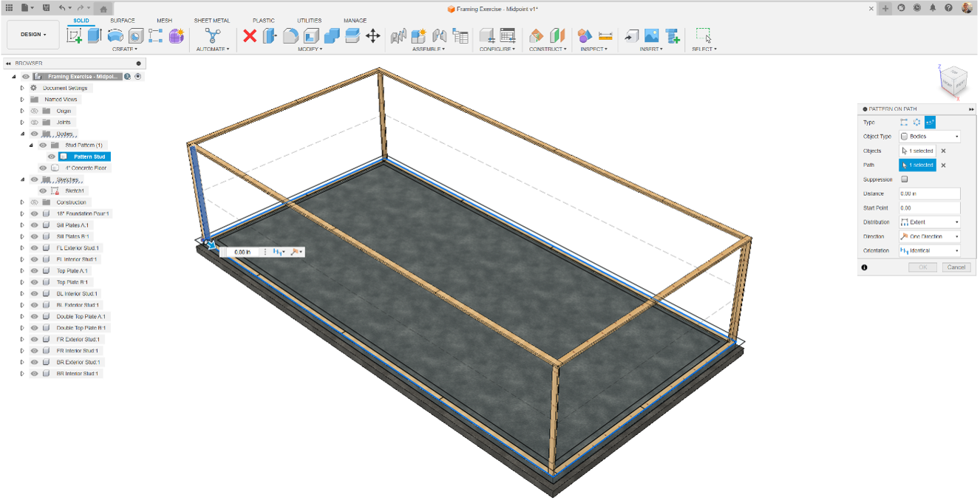Screen dimensions: 980x503
Task: Switch to the Utilities tab
Action: [309, 21]
